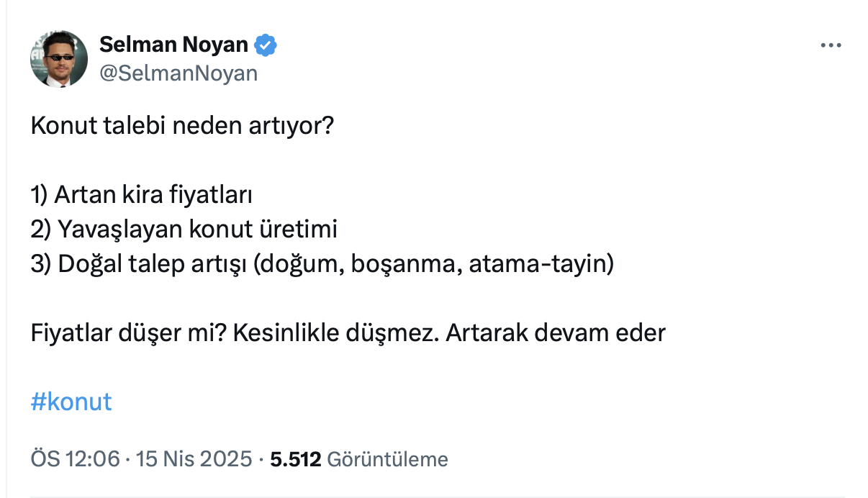Click the question 'Konut talebi neden artıyor?'

click(x=183, y=127)
